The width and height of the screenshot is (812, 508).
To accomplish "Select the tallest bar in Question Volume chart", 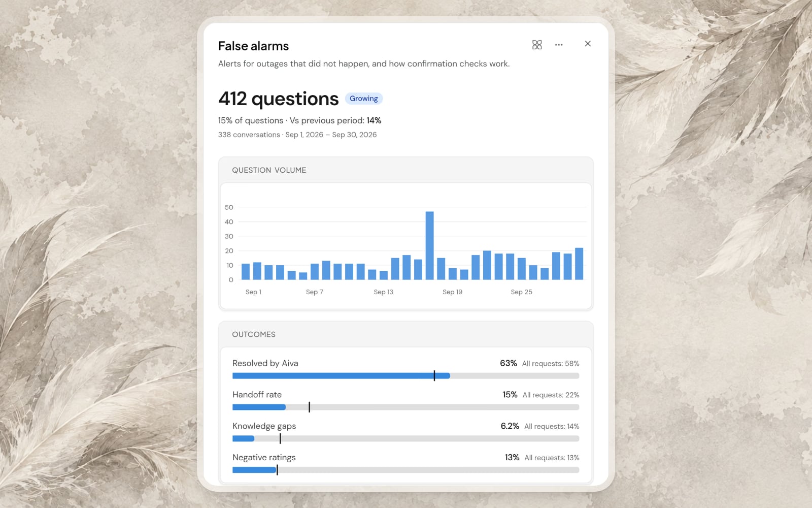I will pos(429,245).
